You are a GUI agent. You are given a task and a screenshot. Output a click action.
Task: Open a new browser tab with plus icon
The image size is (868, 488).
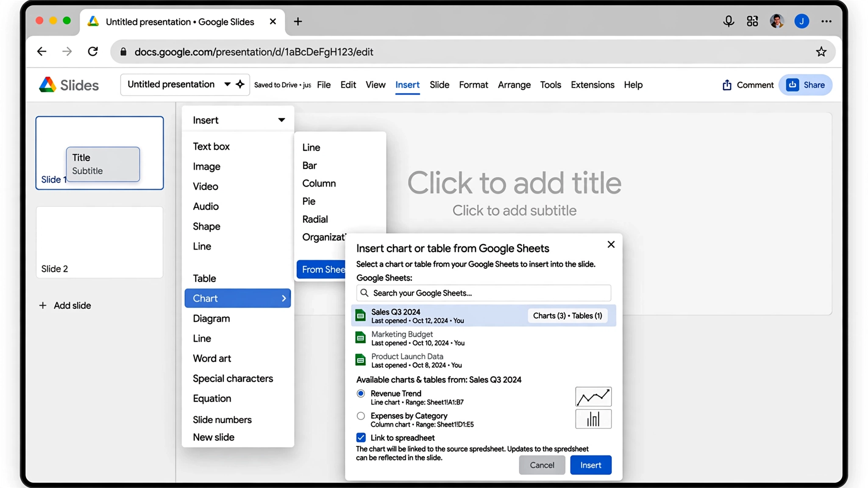coord(298,21)
